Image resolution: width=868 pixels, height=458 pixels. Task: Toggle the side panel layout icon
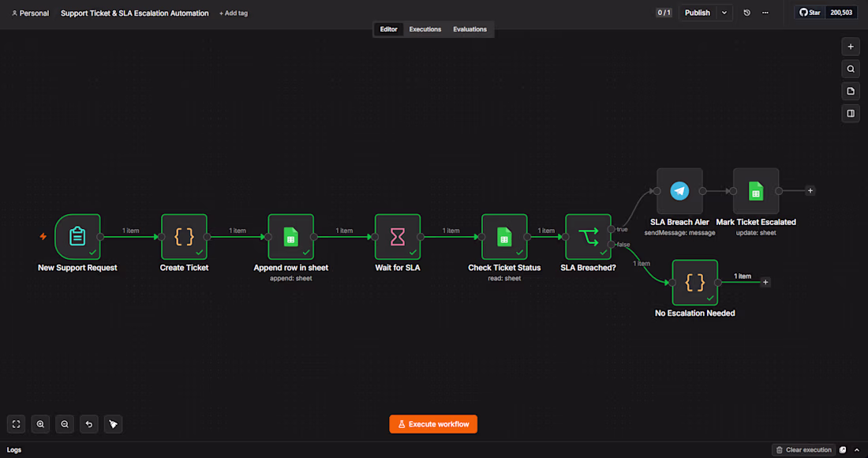(x=851, y=114)
